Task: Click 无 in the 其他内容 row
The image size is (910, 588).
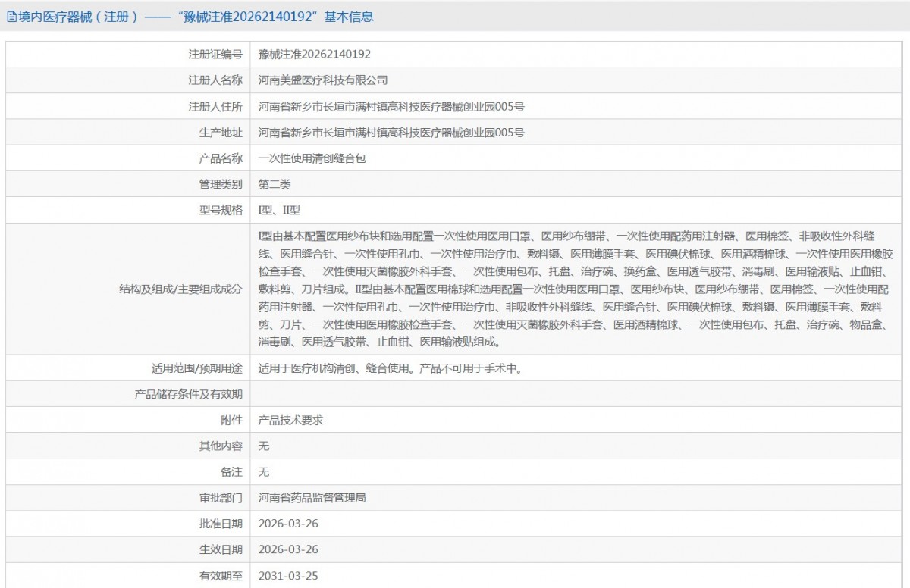Action: 264,446
